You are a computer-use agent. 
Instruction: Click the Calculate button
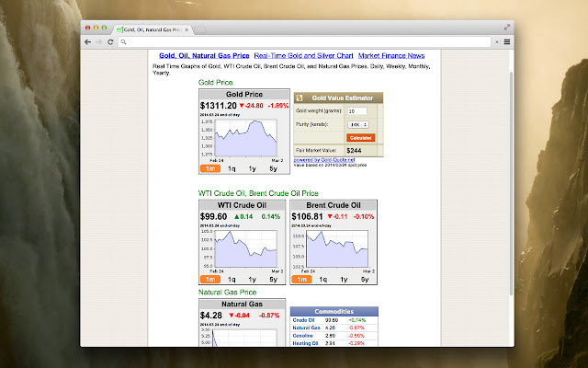360,138
